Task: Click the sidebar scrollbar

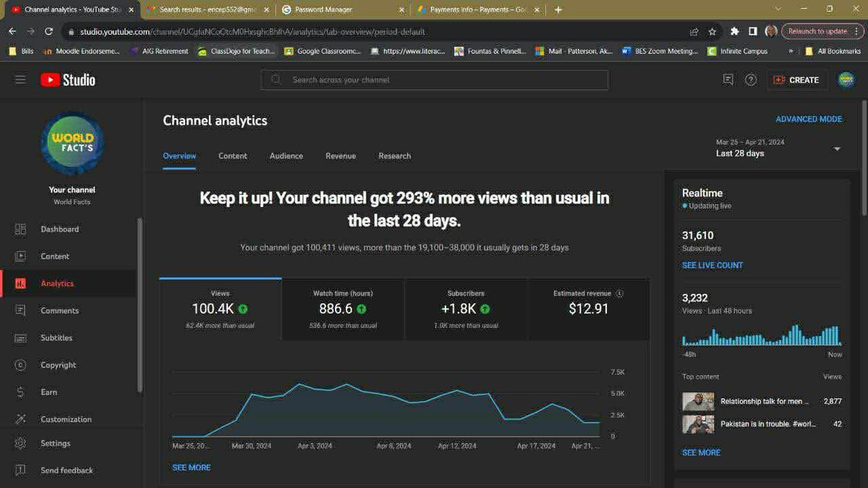Action: pos(140,304)
